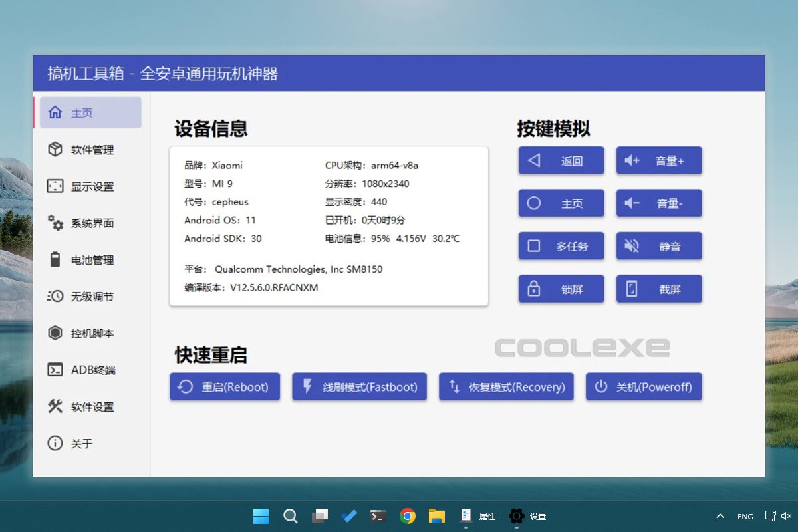Click the 音量+ volume up button
Image resolution: width=798 pixels, height=532 pixels.
[659, 160]
